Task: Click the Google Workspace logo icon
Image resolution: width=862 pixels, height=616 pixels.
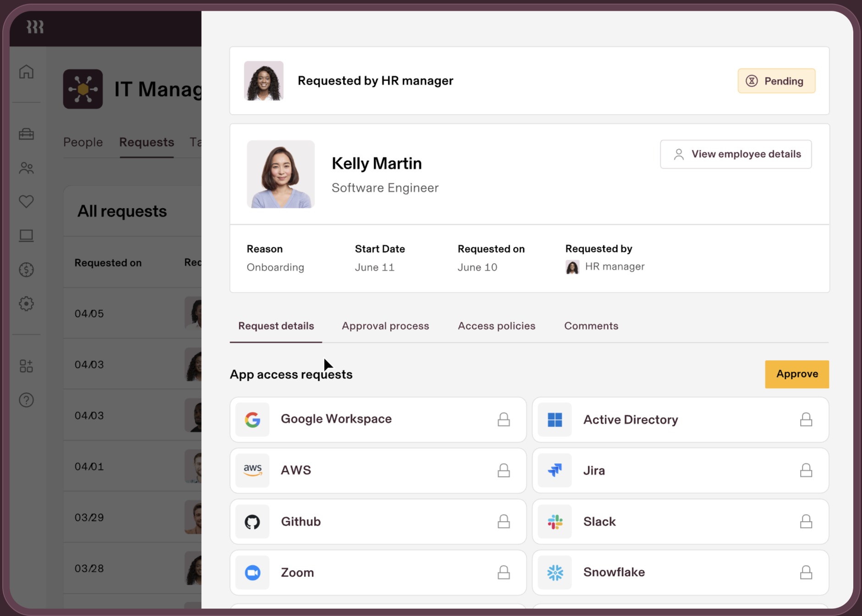Action: coord(252,419)
